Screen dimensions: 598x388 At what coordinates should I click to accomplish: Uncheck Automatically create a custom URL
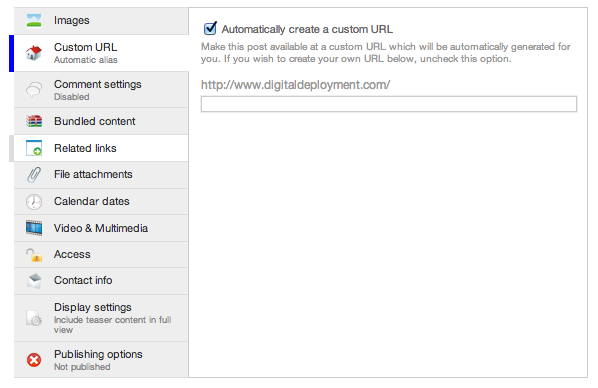click(x=210, y=29)
